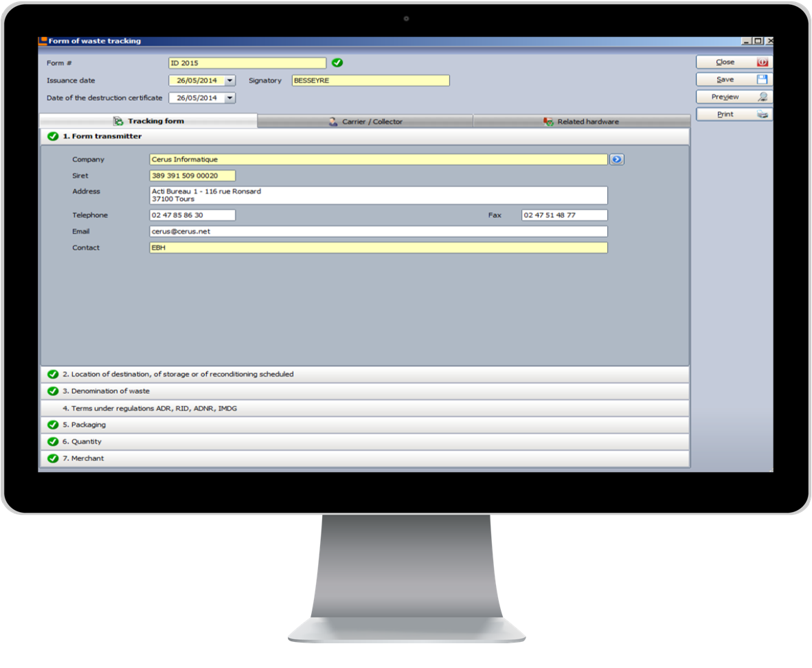Screen dimensions: 812x668
Task: Click green check beside Quantity section
Action: click(x=53, y=441)
